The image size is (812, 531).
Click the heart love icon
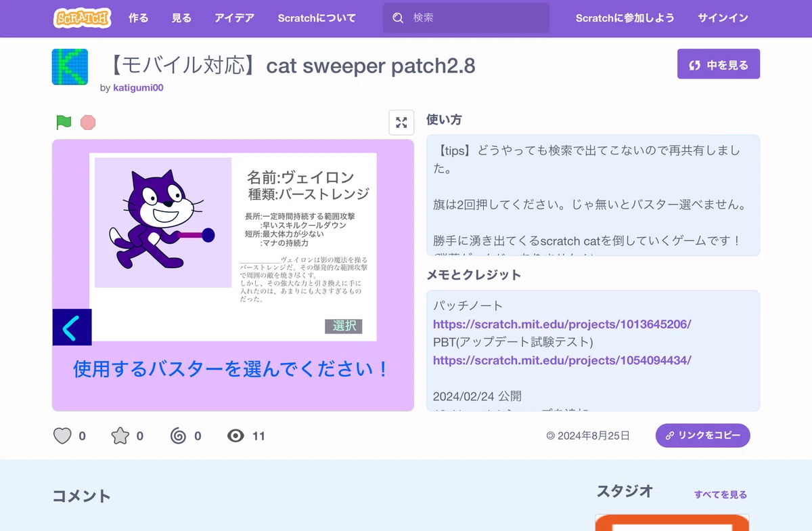click(x=62, y=436)
